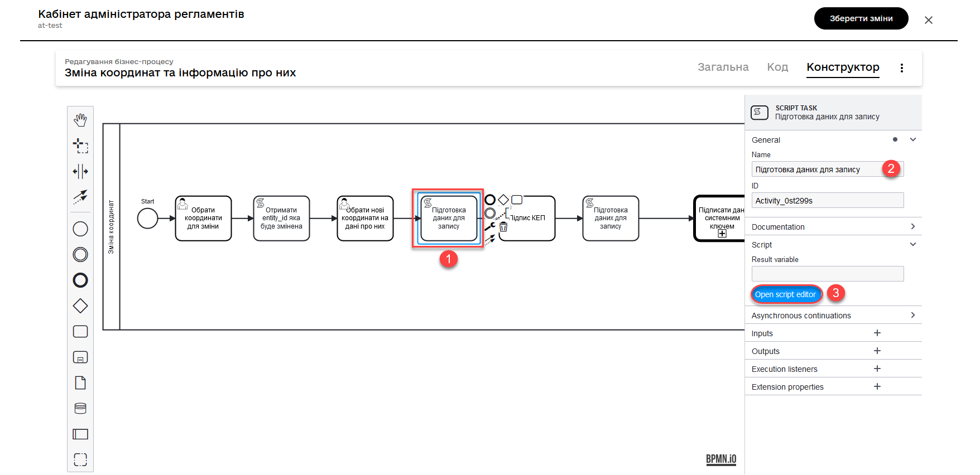Switch to the Код tab

click(x=777, y=67)
